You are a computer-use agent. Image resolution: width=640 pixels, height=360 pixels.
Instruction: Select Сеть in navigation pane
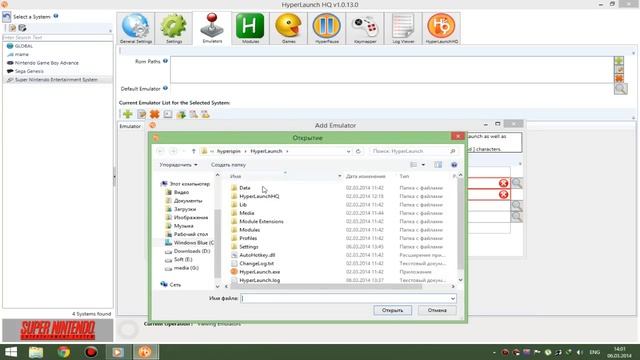click(x=175, y=284)
